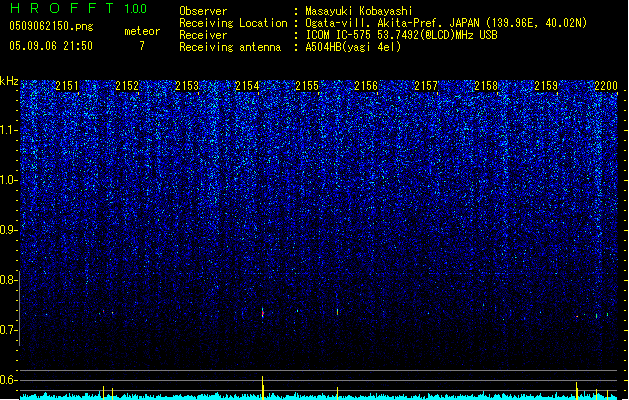Click the A504HB(yagi 4el) antenna text
The width and height of the screenshot is (629, 400).
point(353,47)
